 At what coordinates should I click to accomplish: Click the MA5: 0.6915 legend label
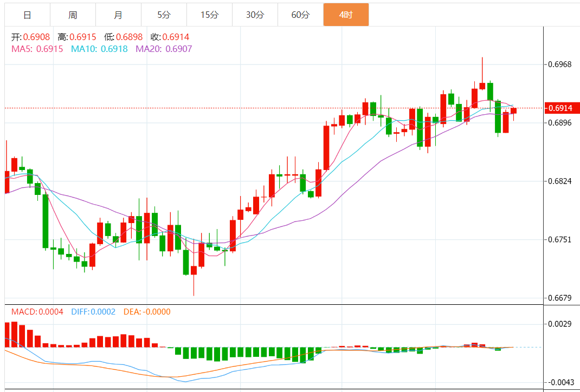point(37,49)
